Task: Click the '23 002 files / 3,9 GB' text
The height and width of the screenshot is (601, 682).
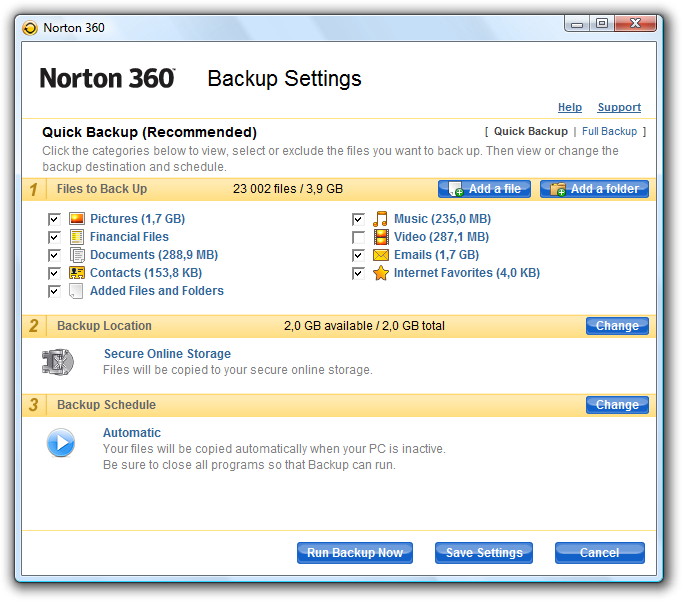Action: pyautogui.click(x=288, y=189)
